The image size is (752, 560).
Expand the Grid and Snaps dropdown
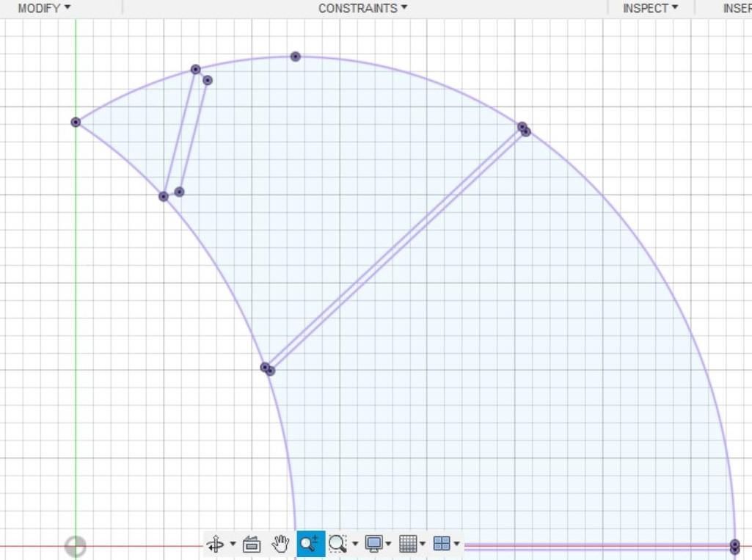[421, 544]
